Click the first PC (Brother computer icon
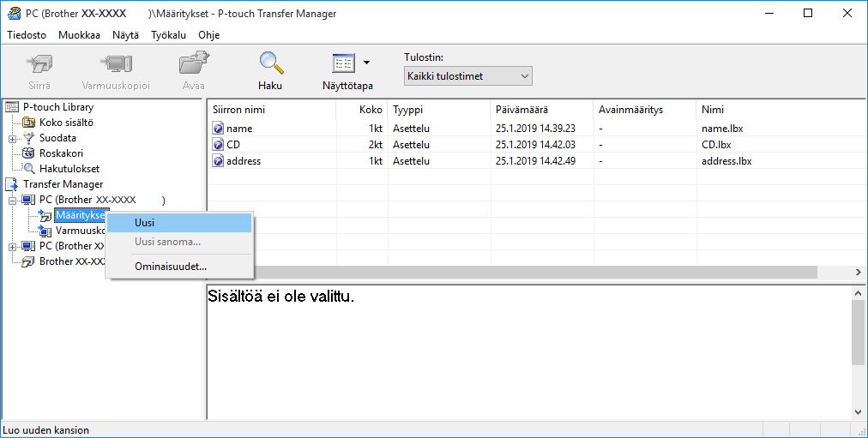 tap(28, 200)
